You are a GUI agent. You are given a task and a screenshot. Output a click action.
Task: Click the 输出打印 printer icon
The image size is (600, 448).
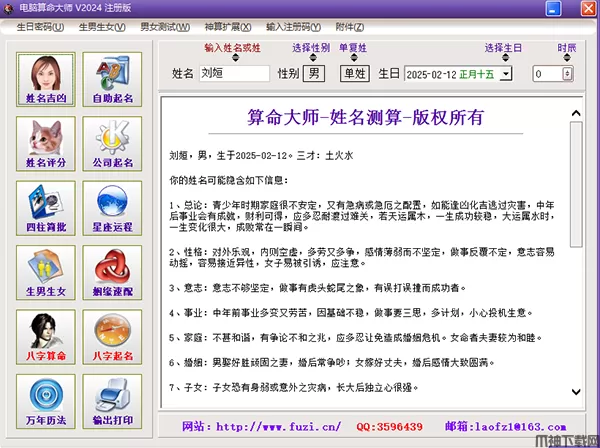coord(112,401)
